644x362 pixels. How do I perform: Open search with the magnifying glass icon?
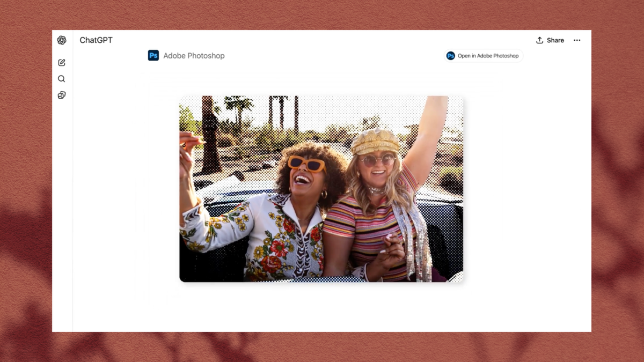tap(62, 78)
